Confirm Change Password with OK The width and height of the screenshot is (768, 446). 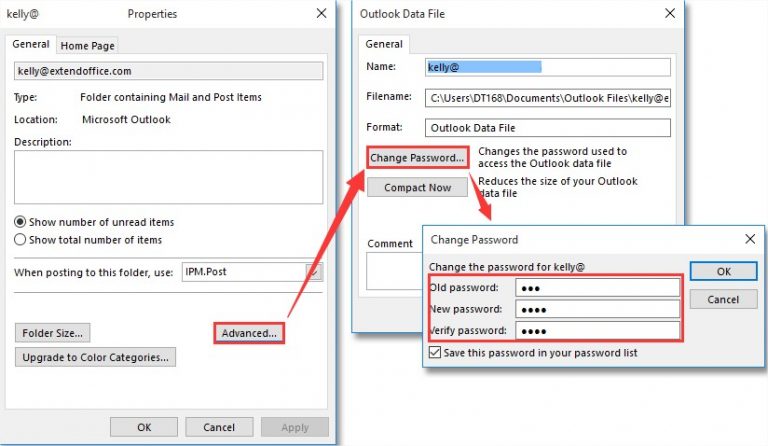[723, 271]
